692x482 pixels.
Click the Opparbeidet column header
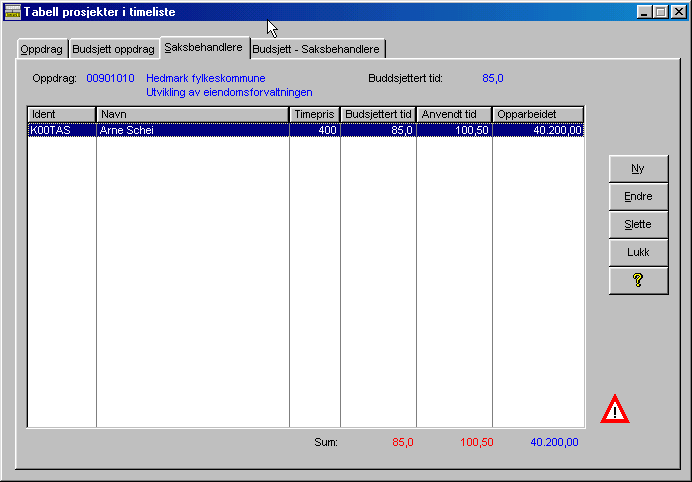coord(537,114)
